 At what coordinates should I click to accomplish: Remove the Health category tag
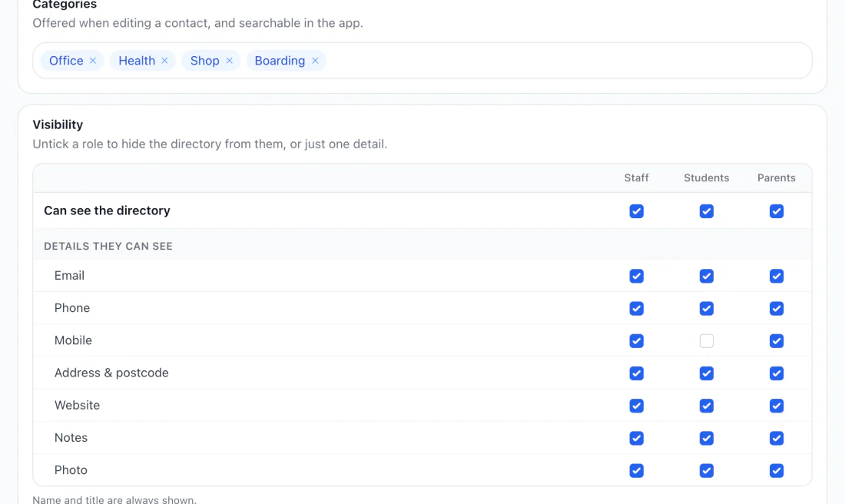(x=164, y=61)
